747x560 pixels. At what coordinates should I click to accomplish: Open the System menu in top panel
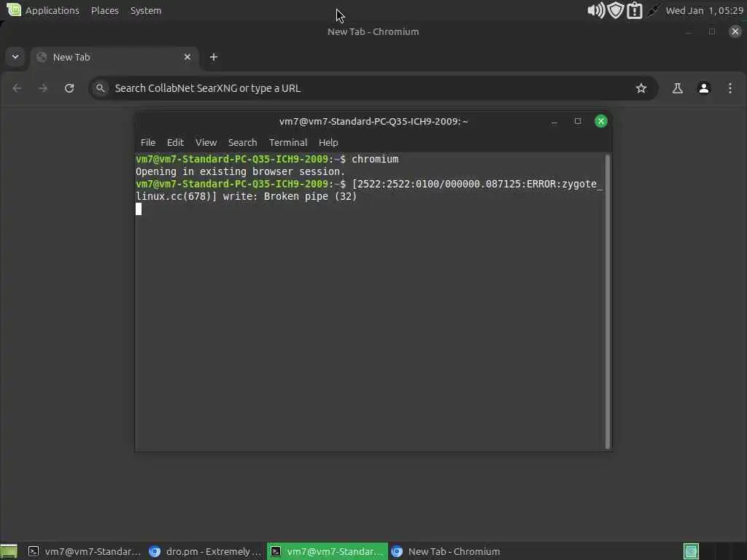(146, 10)
